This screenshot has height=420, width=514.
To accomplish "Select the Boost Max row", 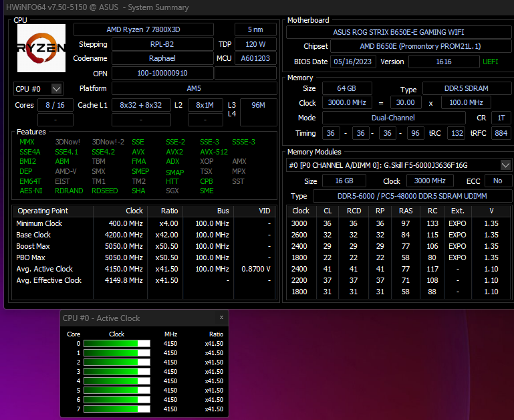I will click(x=144, y=246).
